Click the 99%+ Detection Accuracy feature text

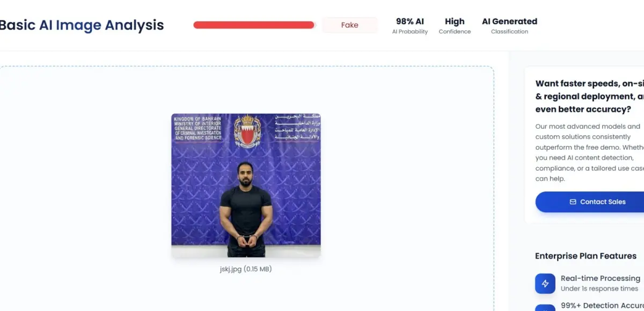(602, 306)
